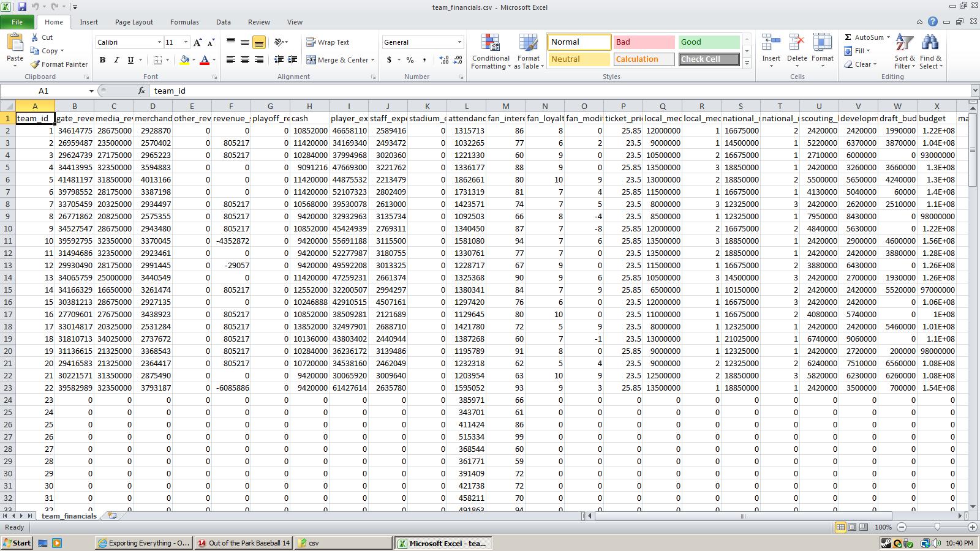This screenshot has height=551, width=980.
Task: Click the Save icon in Quick Access toolbar
Action: pyautogui.click(x=22, y=7)
